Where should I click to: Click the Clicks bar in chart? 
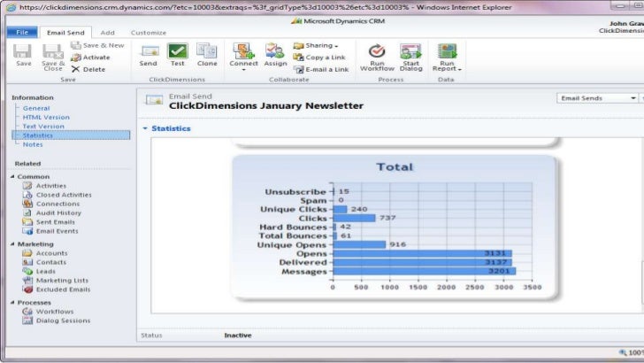coord(354,218)
